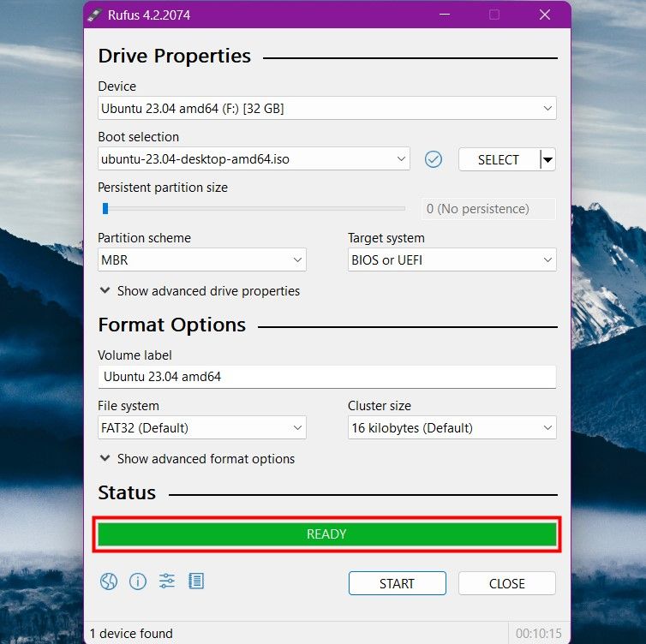
Task: Click the Volume label text field
Action: [326, 377]
